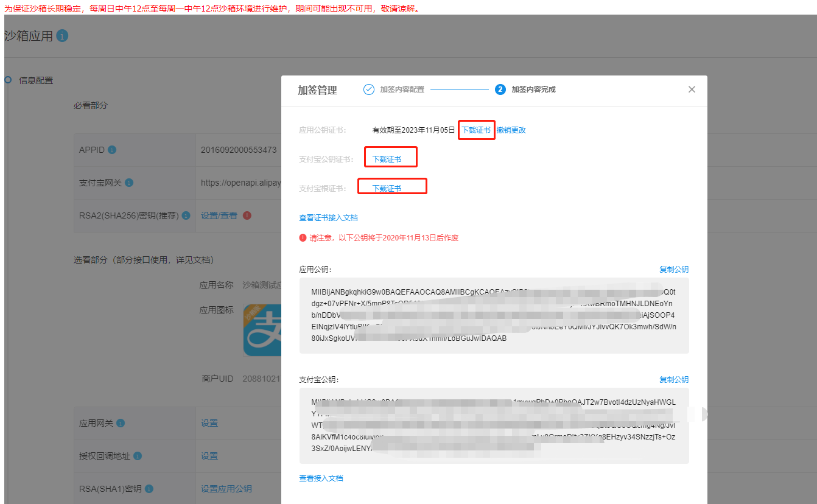Click the APPID value 2016092000553473

tap(239, 150)
